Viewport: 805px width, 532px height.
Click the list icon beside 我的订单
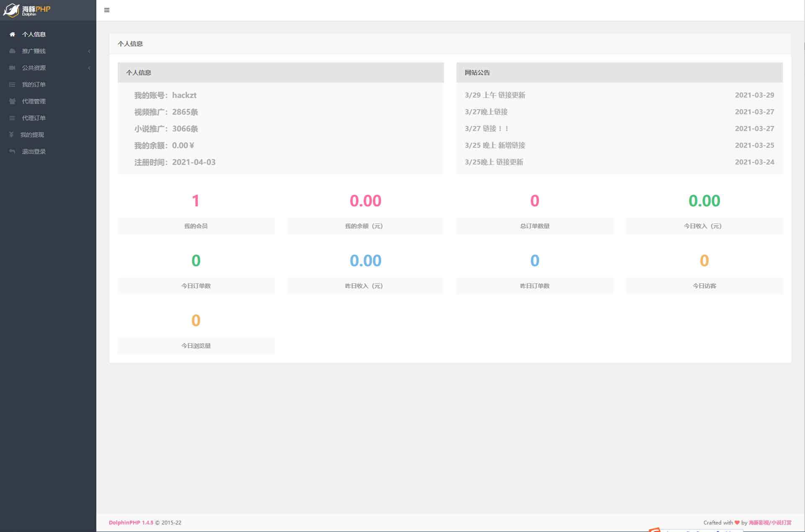pyautogui.click(x=12, y=85)
